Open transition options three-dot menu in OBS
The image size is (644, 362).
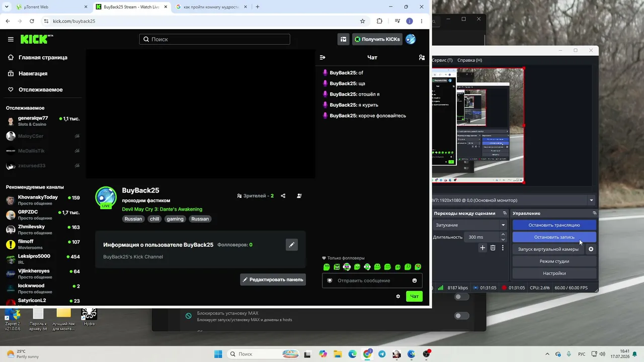click(503, 248)
